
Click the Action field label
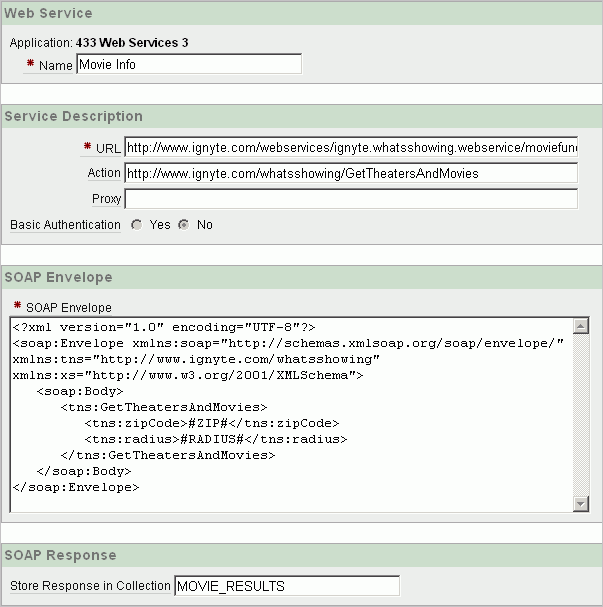104,173
